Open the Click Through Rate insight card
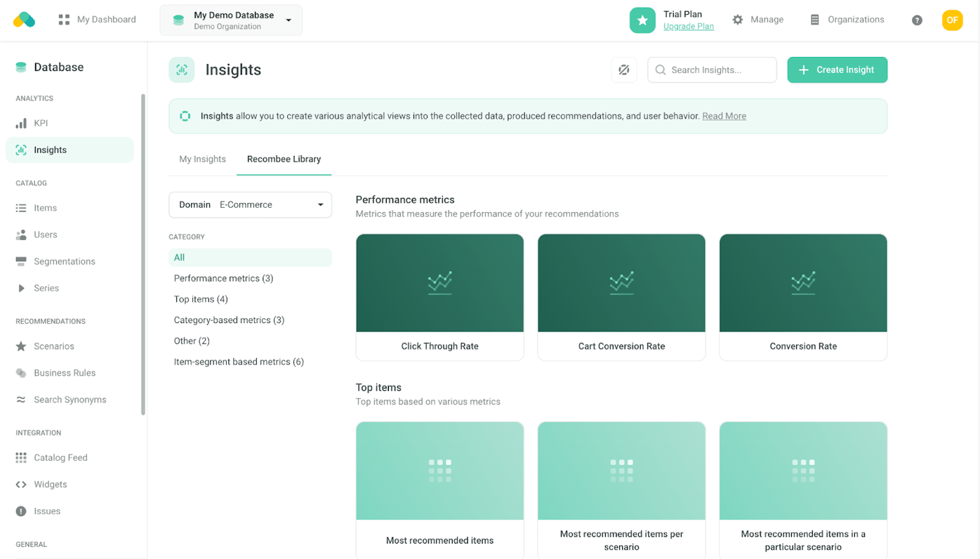Viewport: 980px width, 559px height. pyautogui.click(x=439, y=297)
